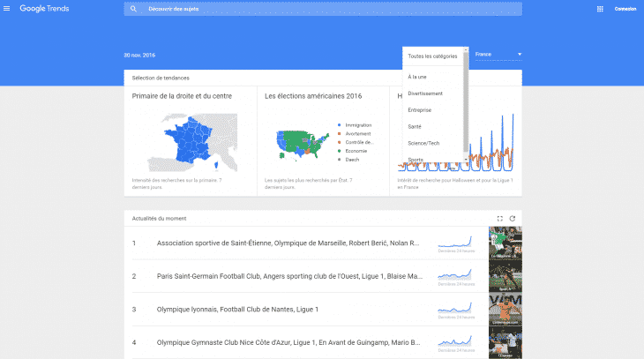Click Contrôle de... legend entry

[356, 142]
